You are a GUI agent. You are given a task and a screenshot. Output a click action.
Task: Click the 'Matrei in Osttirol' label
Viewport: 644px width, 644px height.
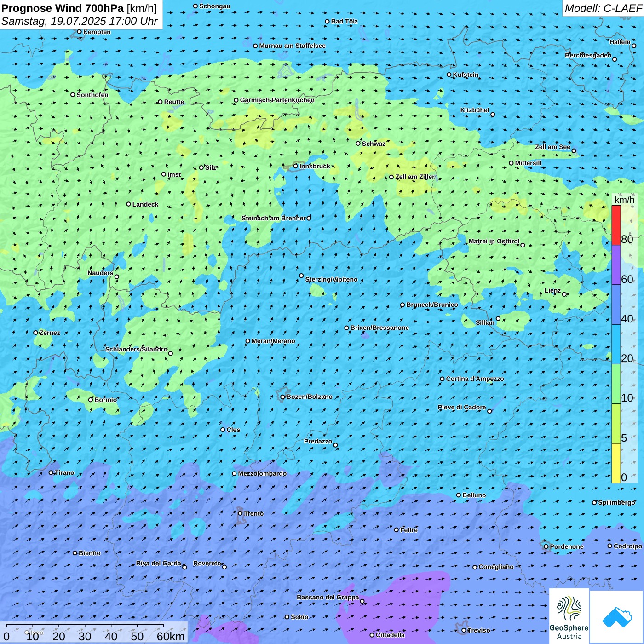[x=494, y=241]
